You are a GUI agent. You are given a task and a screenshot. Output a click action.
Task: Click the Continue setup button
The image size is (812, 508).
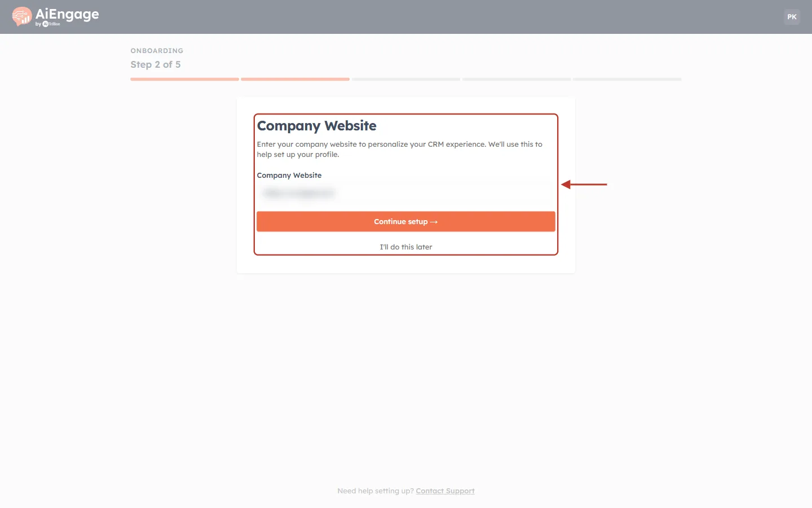(x=406, y=222)
